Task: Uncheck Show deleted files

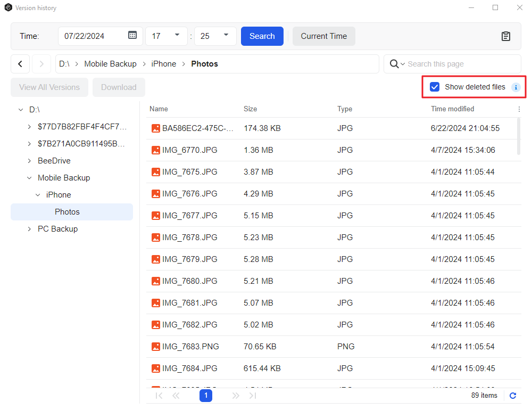Action: pos(435,86)
